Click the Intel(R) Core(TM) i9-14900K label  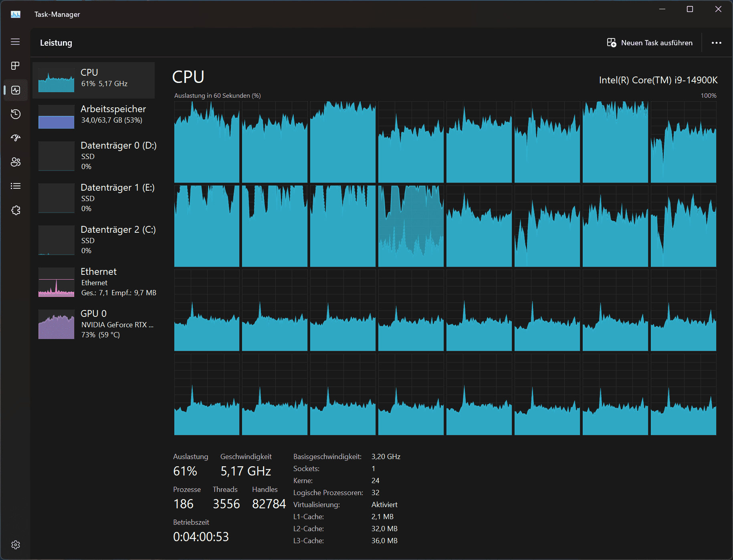coord(658,80)
